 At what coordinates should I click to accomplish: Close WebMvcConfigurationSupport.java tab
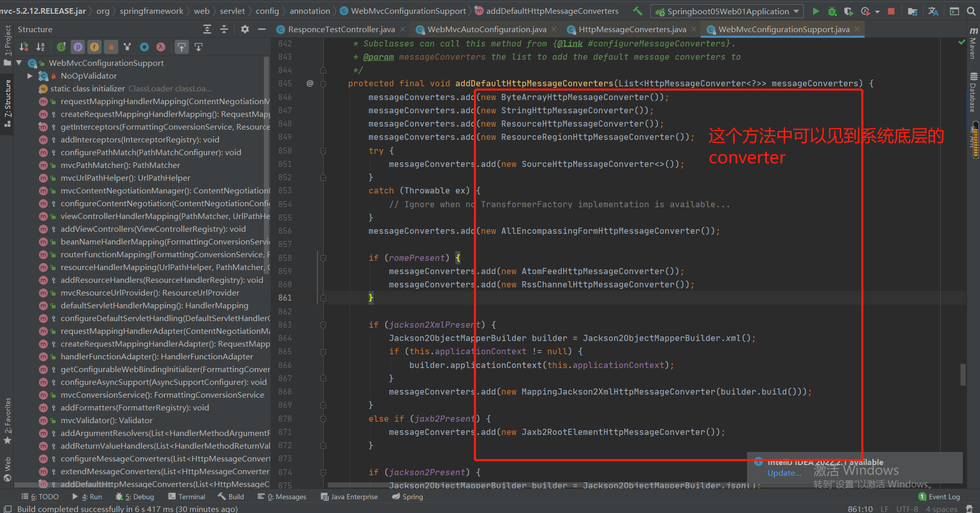coord(857,29)
